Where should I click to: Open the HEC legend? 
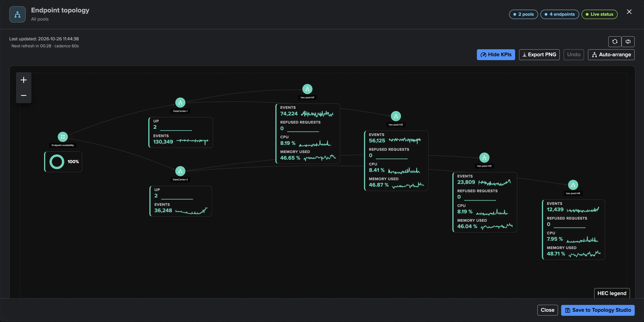[x=612, y=293]
